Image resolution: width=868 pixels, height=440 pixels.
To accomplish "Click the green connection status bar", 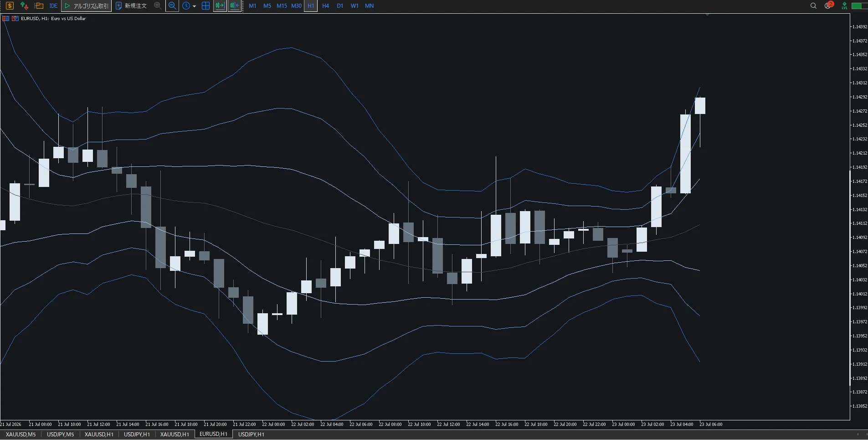I will point(859,6).
